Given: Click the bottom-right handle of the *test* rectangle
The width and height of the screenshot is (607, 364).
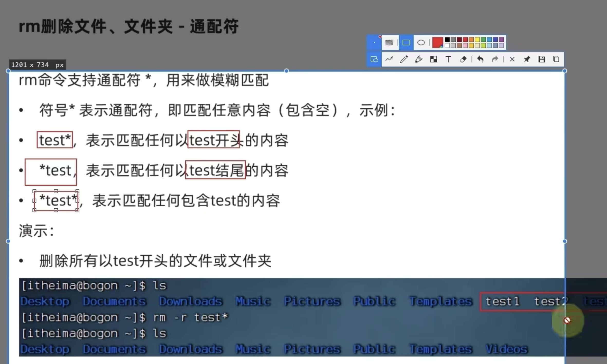Looking at the screenshot, I should coord(77,210).
